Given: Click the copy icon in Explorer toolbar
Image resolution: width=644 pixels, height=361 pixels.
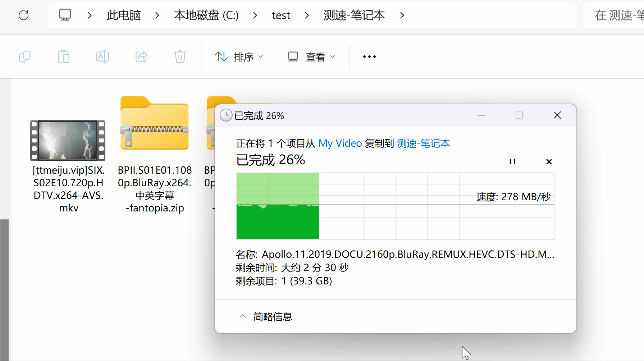Looking at the screenshot, I should [25, 56].
